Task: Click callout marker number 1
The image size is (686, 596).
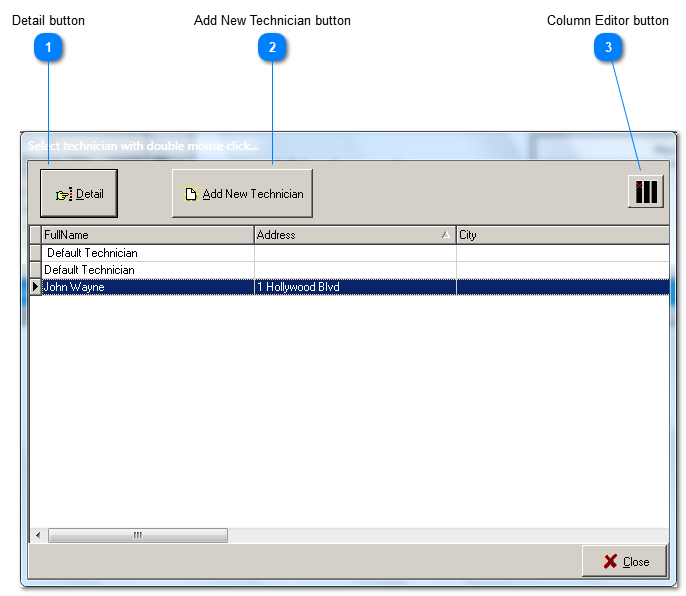Action: point(48,47)
